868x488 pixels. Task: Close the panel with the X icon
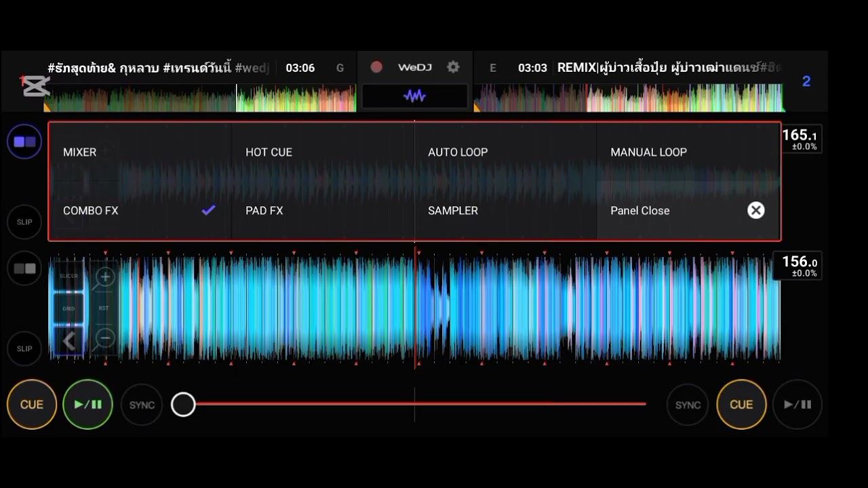(x=755, y=210)
